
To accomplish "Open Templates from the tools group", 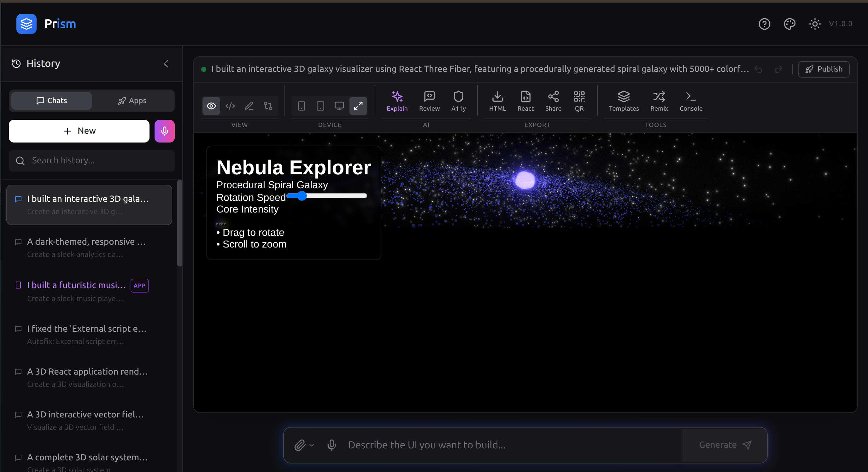I will (x=623, y=97).
